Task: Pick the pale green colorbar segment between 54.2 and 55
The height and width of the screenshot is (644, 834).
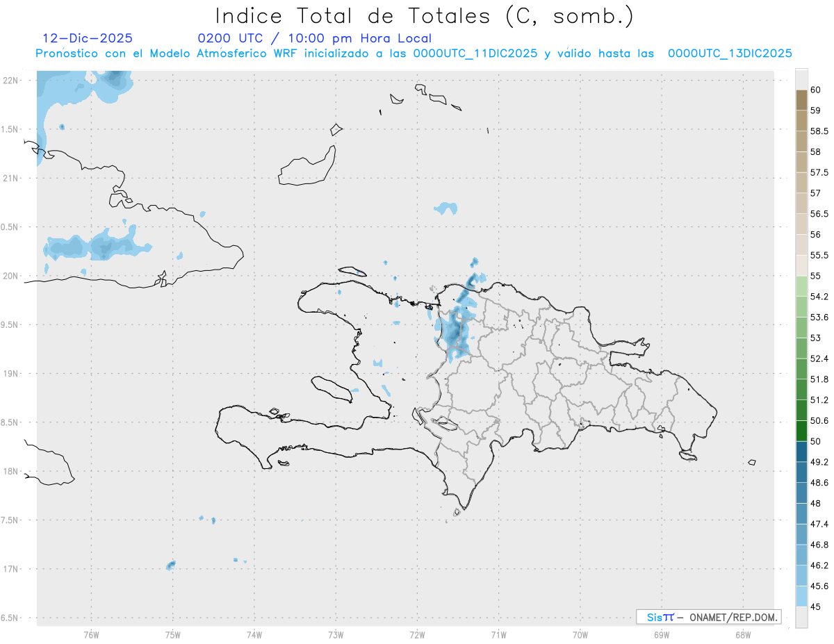Action: click(801, 286)
